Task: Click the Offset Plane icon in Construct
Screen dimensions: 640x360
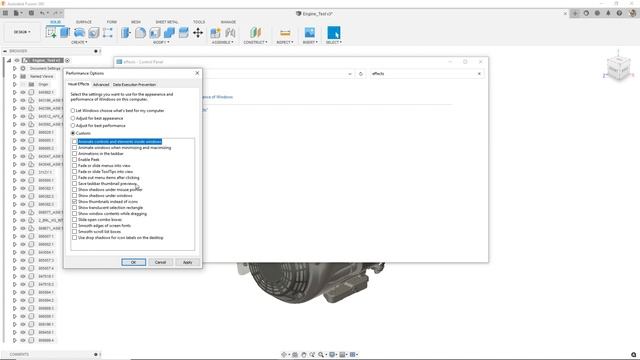Action: point(256,32)
